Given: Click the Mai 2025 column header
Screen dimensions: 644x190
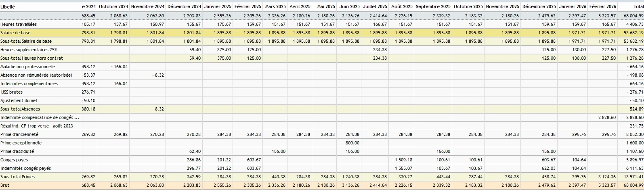Looking at the screenshot, I should tap(326, 6).
